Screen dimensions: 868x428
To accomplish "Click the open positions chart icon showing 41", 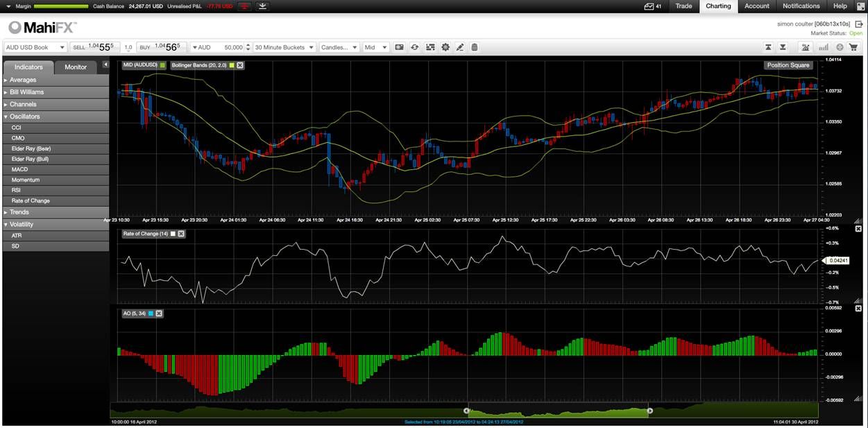I will (x=649, y=6).
